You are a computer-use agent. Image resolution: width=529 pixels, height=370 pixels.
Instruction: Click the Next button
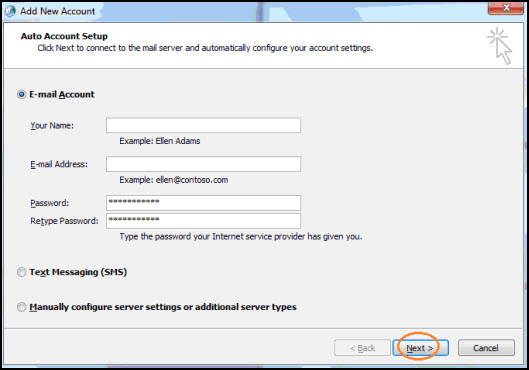click(420, 348)
